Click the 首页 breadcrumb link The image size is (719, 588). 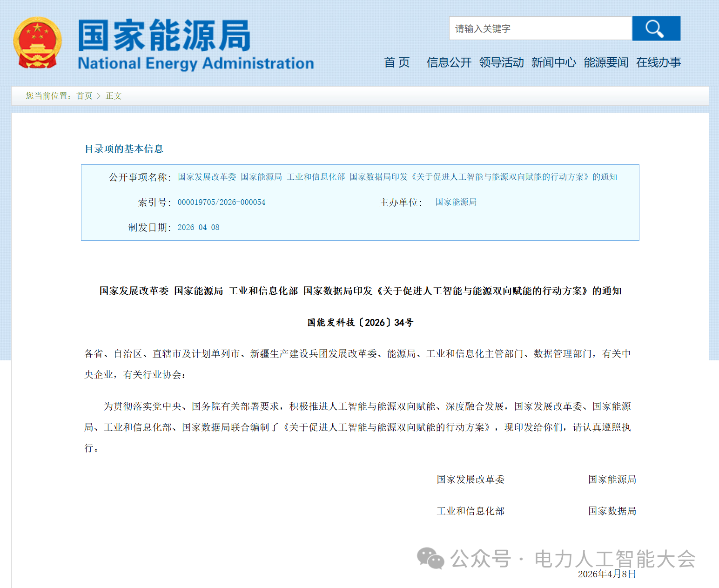[84, 96]
